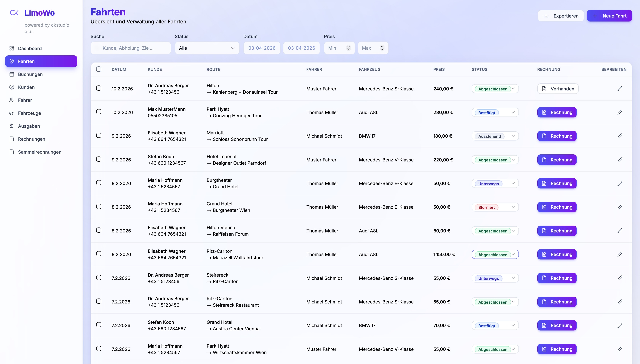This screenshot has width=640, height=364.
Task: Tick checkbox for Austria Center Vienna ride
Action: click(99, 325)
